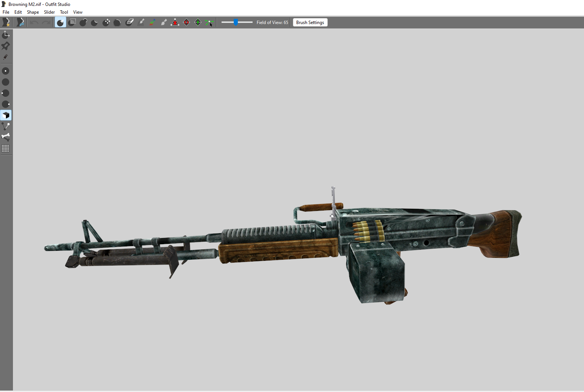Toggle perspective cube view button

click(x=6, y=115)
